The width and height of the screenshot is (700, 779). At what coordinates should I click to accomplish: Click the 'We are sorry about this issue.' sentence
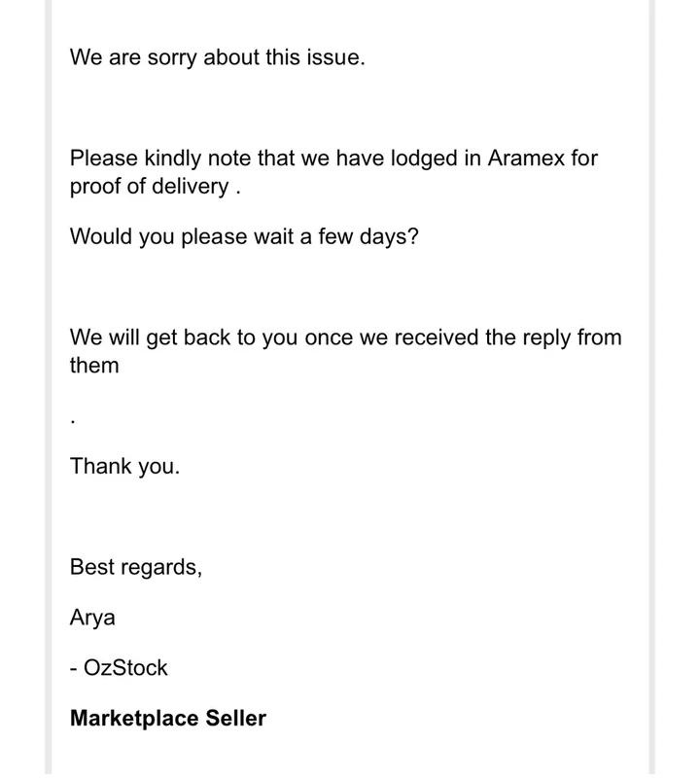[217, 57]
